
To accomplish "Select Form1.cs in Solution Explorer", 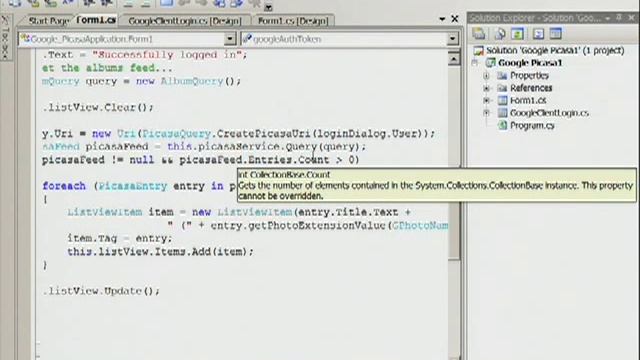I will click(x=528, y=100).
